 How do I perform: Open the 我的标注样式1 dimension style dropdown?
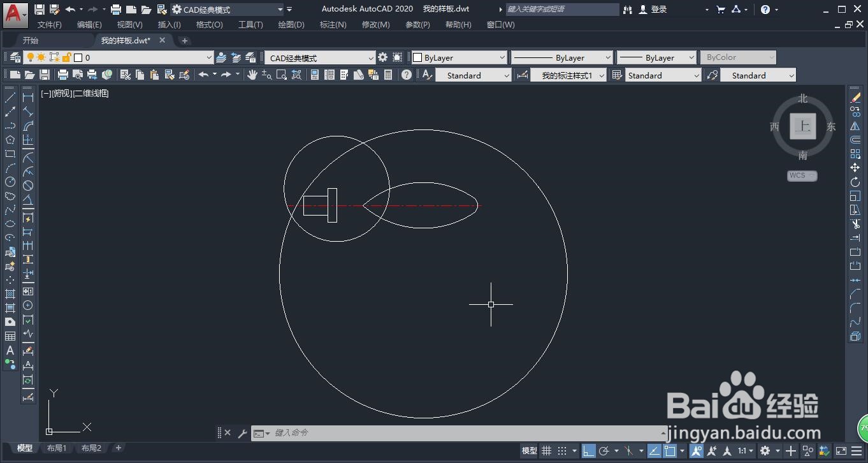click(601, 75)
